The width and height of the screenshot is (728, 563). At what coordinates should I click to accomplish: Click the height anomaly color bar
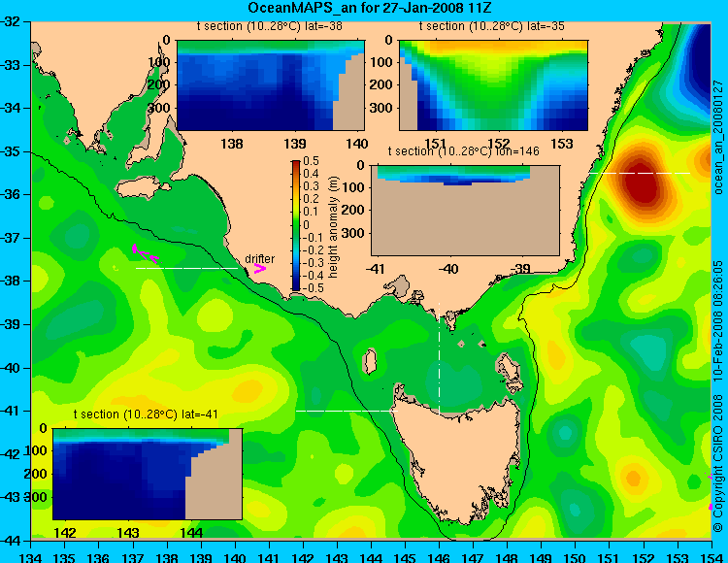point(296,226)
